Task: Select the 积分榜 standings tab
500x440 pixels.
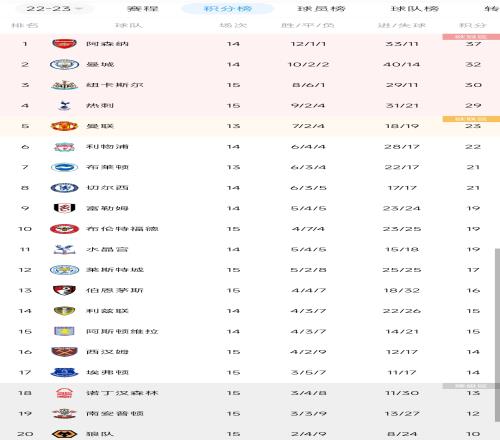Action: [228, 8]
